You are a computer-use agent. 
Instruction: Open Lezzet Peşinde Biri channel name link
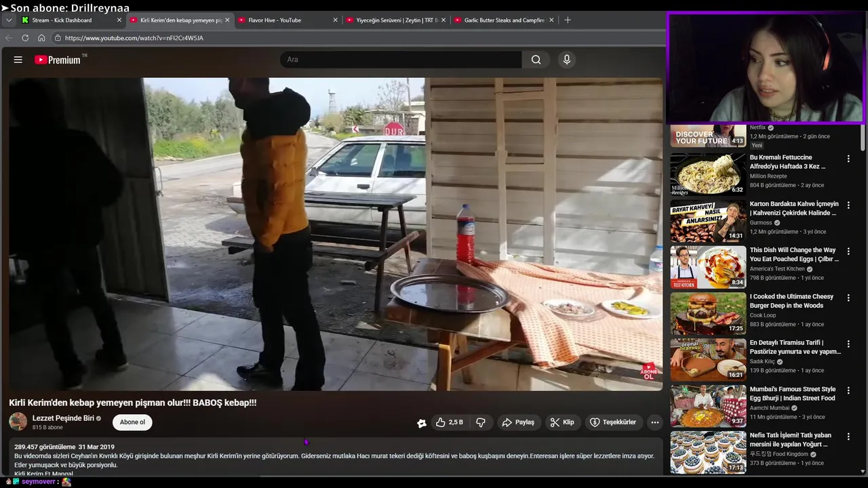click(63, 418)
